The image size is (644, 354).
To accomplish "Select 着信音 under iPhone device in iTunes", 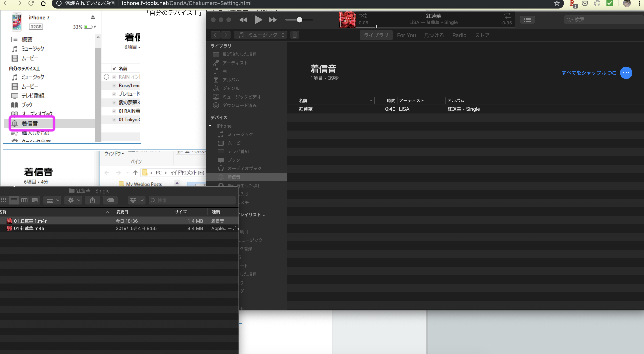I will pyautogui.click(x=247, y=177).
